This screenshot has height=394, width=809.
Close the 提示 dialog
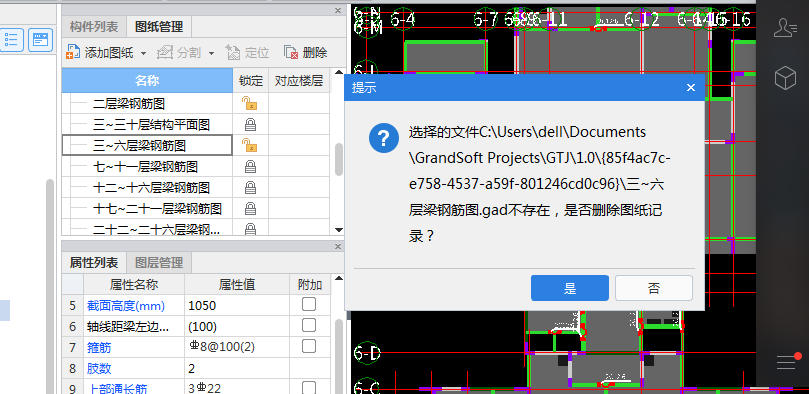point(691,87)
